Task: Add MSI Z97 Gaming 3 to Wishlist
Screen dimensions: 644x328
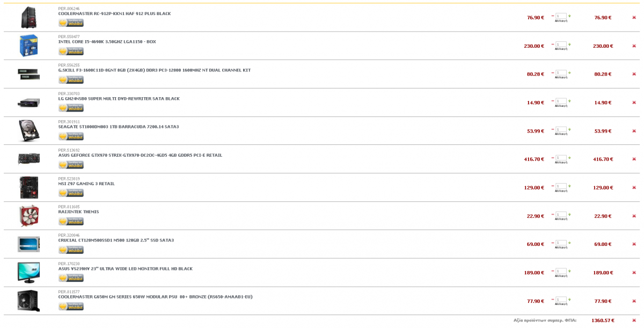Action: 71,193
